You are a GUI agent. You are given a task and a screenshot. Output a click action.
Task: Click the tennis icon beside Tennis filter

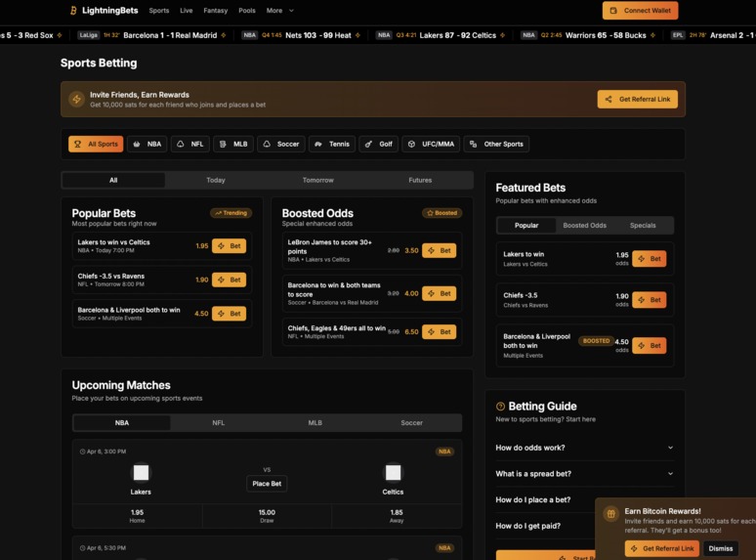318,144
